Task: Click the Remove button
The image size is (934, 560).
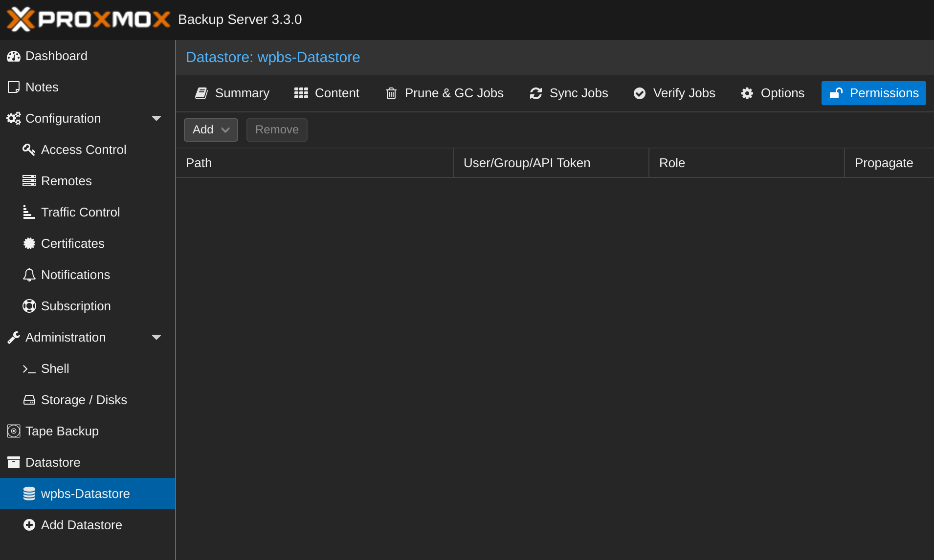Action: tap(277, 130)
